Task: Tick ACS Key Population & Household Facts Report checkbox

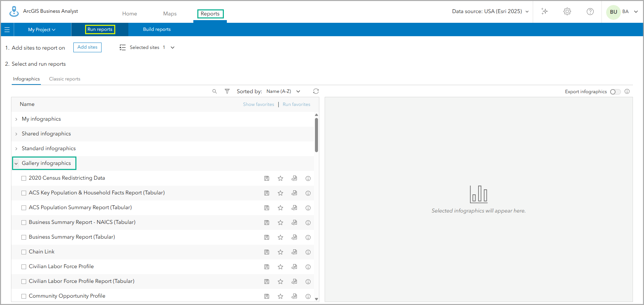Action: click(x=24, y=193)
